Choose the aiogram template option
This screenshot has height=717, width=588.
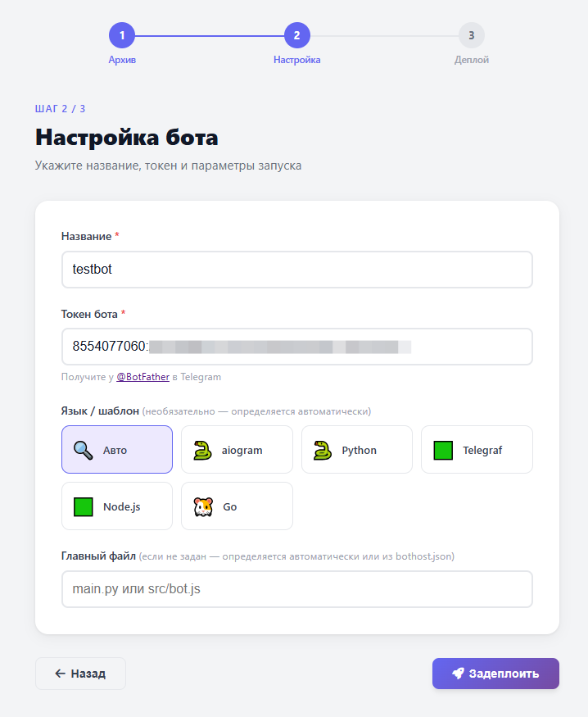coord(237,450)
